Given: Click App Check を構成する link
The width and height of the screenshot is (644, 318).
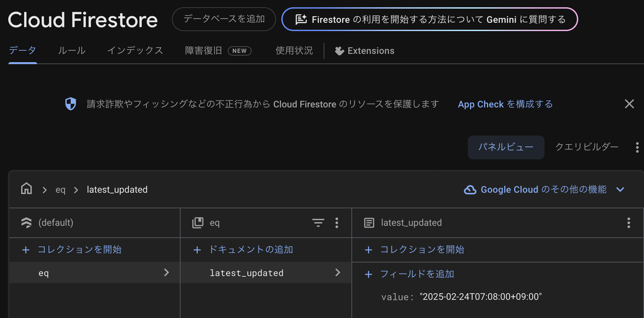Looking at the screenshot, I should click(x=505, y=104).
